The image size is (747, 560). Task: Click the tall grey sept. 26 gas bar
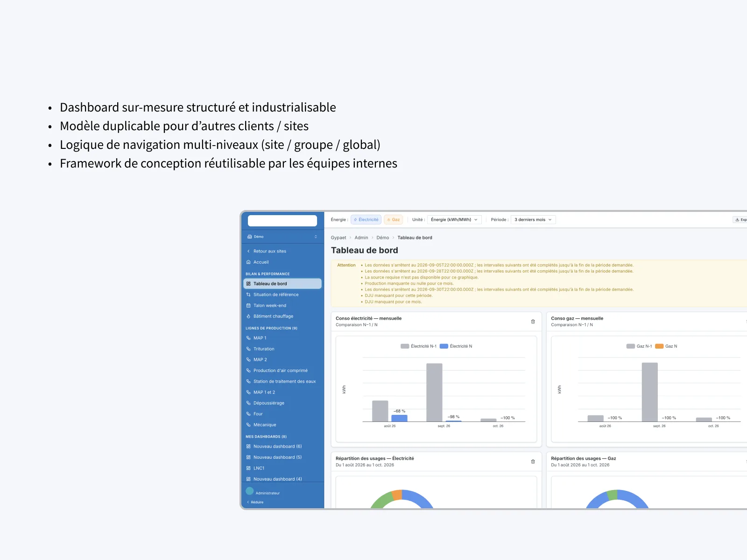pos(650,392)
